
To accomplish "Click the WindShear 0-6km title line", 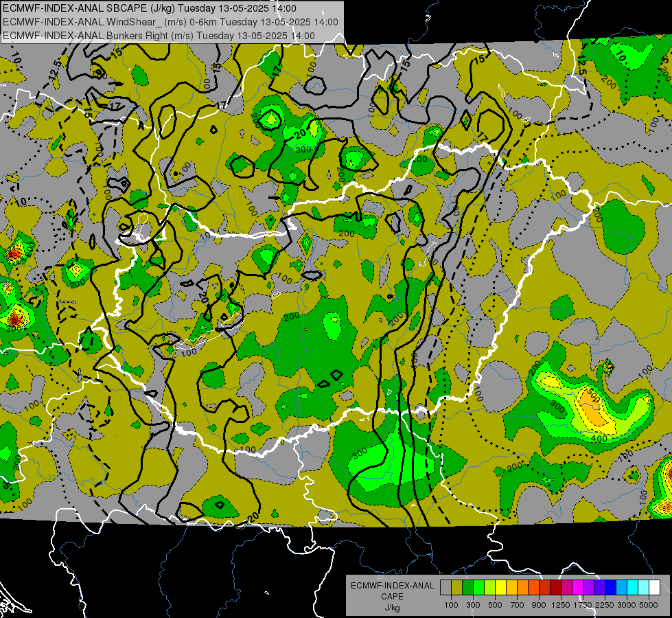I will [x=170, y=22].
